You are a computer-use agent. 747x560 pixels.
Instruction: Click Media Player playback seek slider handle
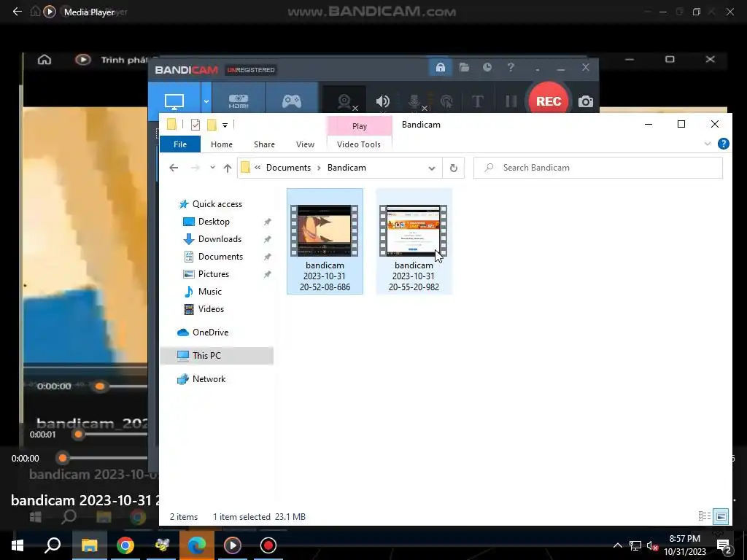(x=63, y=459)
